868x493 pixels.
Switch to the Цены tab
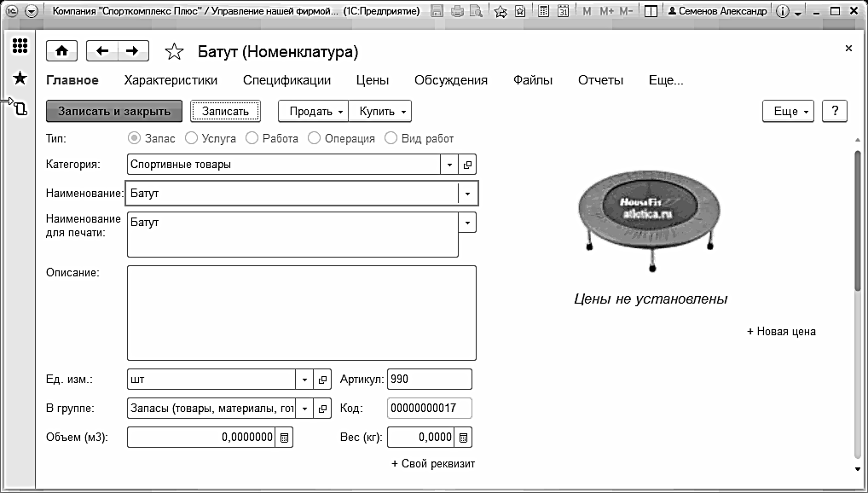tap(373, 80)
